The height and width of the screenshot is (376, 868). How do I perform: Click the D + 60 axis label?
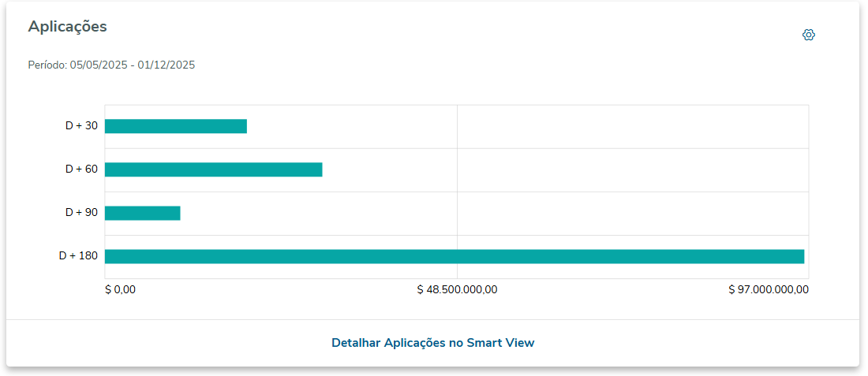click(x=81, y=169)
